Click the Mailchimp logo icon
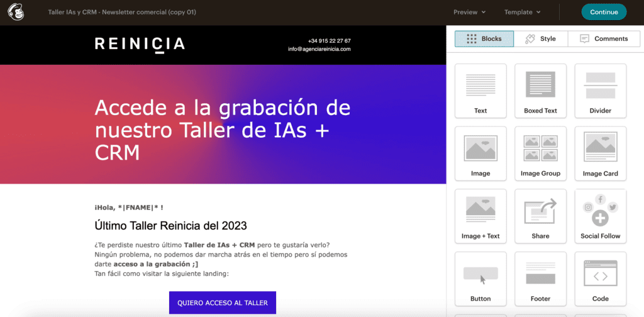Image resolution: width=644 pixels, height=317 pixels. click(16, 12)
